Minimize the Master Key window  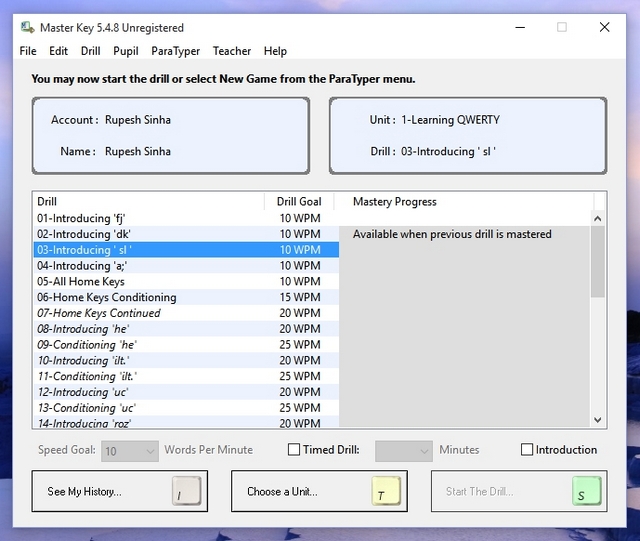(520, 27)
